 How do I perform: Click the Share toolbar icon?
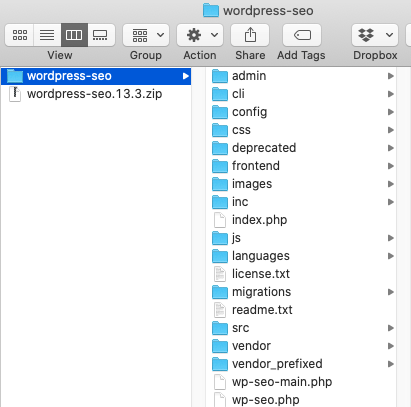pos(250,35)
